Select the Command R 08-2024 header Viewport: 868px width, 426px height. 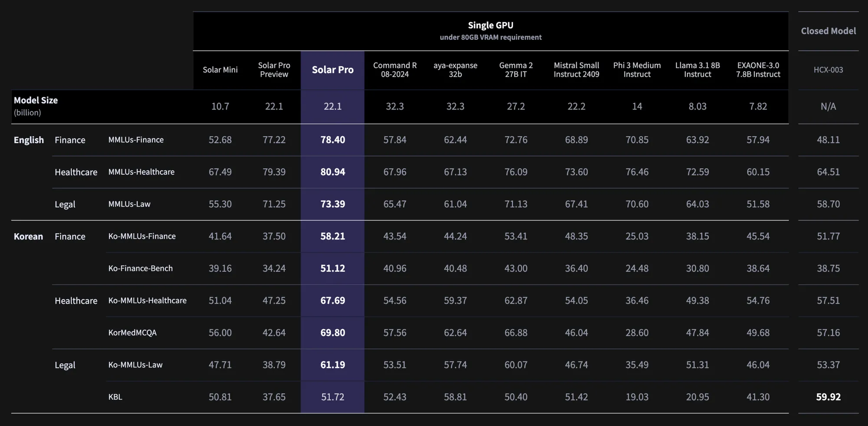click(395, 70)
